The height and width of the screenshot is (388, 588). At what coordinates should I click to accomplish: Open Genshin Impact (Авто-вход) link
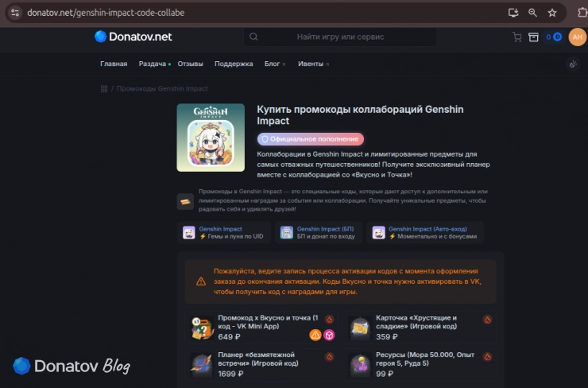pyautogui.click(x=425, y=233)
